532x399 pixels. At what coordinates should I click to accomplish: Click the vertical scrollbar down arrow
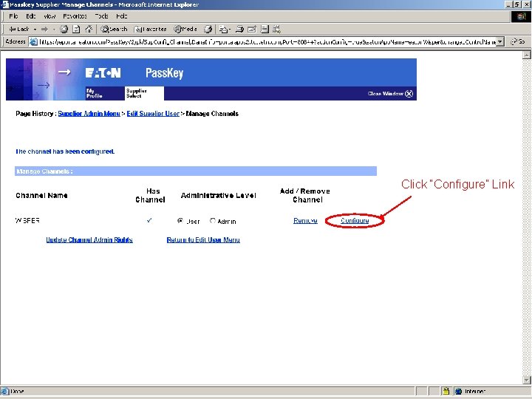[527, 380]
